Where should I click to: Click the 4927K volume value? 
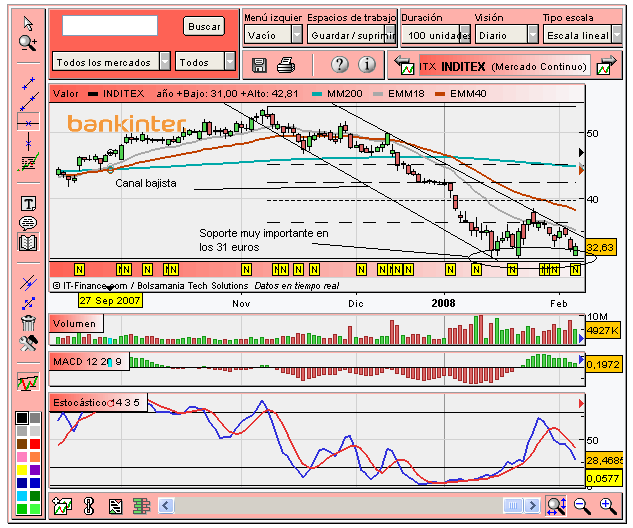point(603,331)
